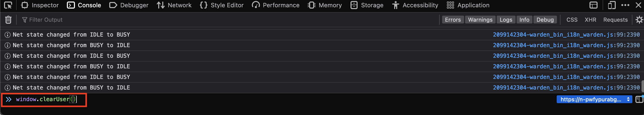The width and height of the screenshot is (644, 115).
Task: Clear console output with trash icon
Action: [8, 20]
